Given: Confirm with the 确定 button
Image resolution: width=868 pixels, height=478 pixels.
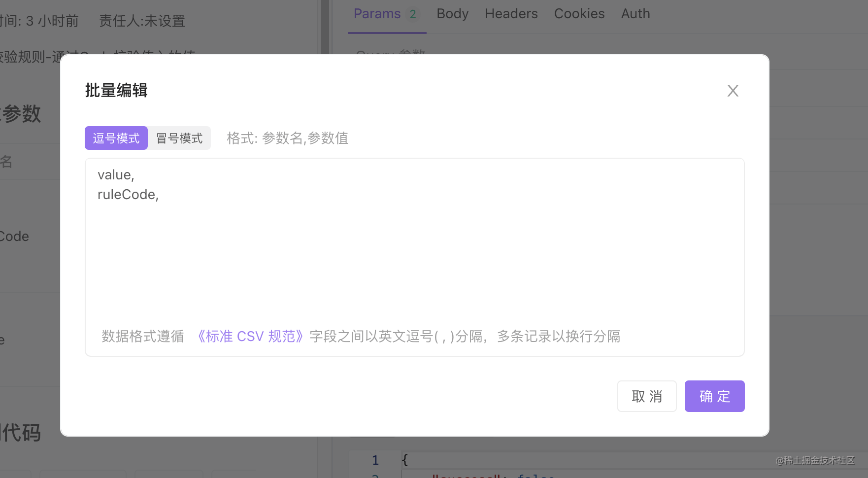Looking at the screenshot, I should click(x=714, y=396).
